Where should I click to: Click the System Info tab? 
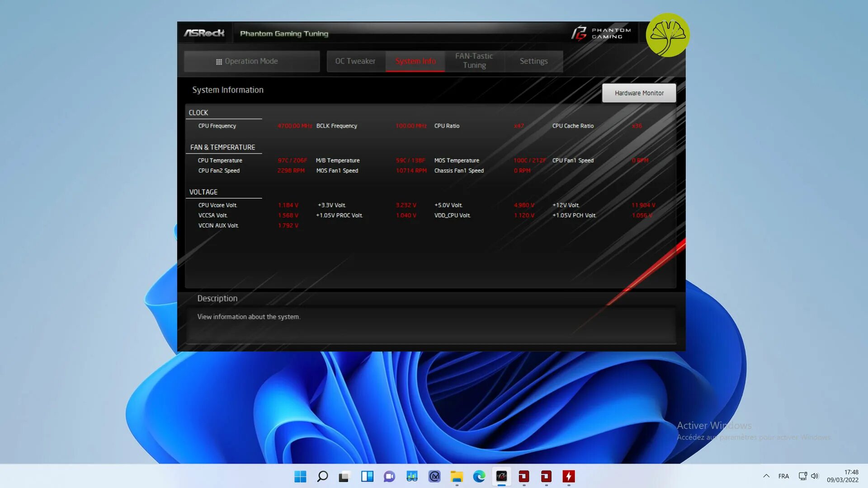click(x=415, y=61)
